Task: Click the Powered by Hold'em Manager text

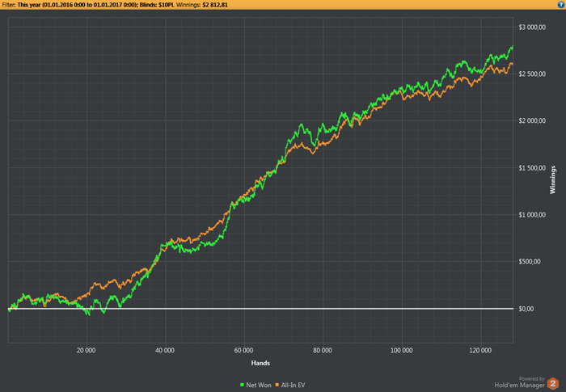Action: pyautogui.click(x=520, y=382)
